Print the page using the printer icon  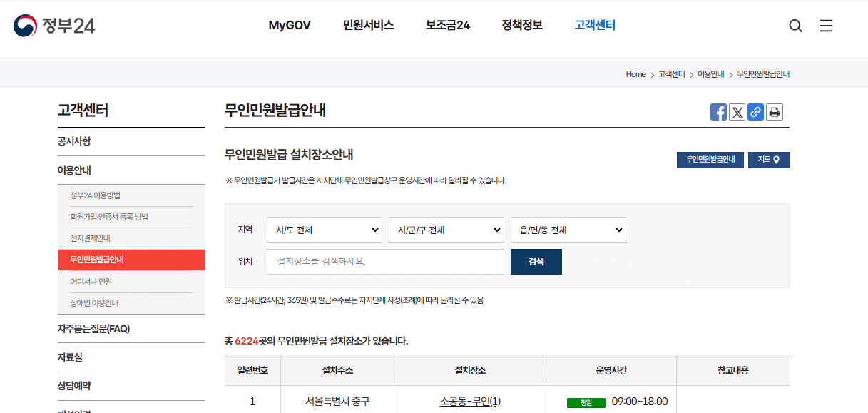tap(774, 111)
